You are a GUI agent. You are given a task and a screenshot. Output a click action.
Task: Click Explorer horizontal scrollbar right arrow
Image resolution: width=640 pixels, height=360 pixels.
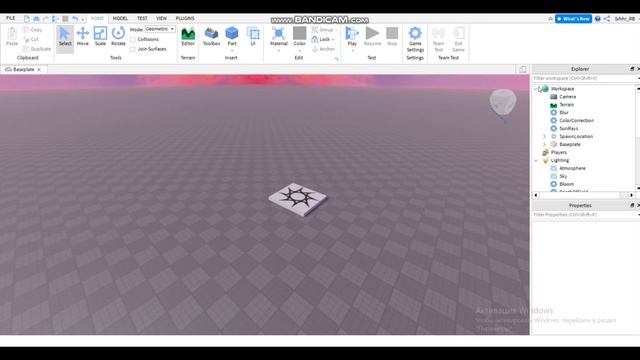(632, 195)
